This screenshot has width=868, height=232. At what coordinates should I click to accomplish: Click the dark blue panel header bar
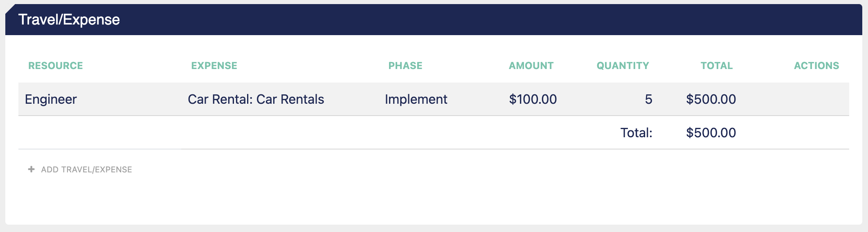pos(434,20)
